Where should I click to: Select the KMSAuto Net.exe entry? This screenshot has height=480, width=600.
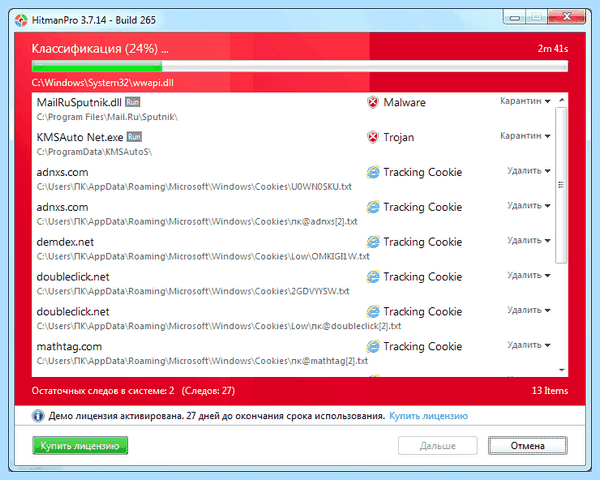(293, 144)
